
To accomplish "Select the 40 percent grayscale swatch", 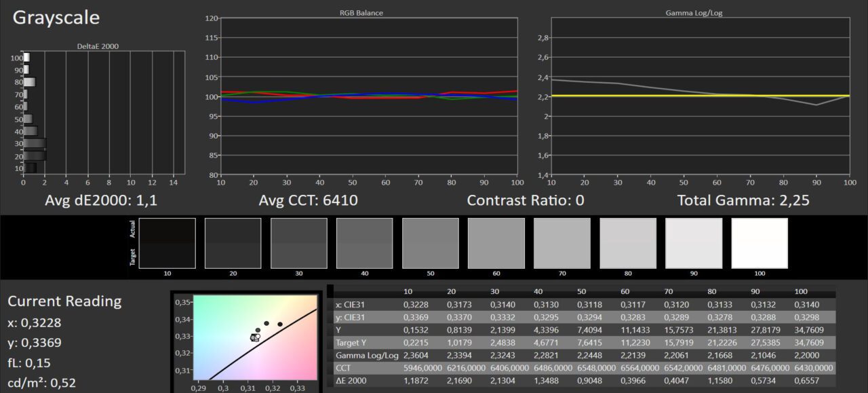I will [x=365, y=243].
